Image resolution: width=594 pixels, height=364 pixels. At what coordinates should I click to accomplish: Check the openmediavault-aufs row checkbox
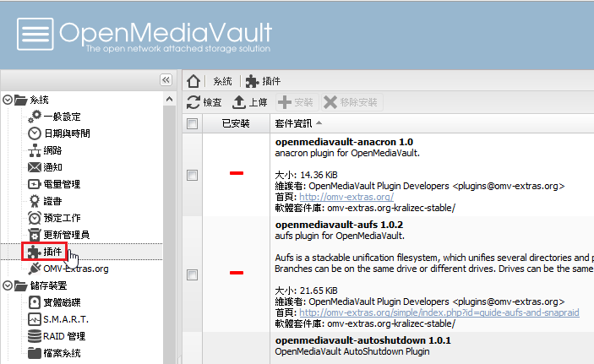(192, 274)
